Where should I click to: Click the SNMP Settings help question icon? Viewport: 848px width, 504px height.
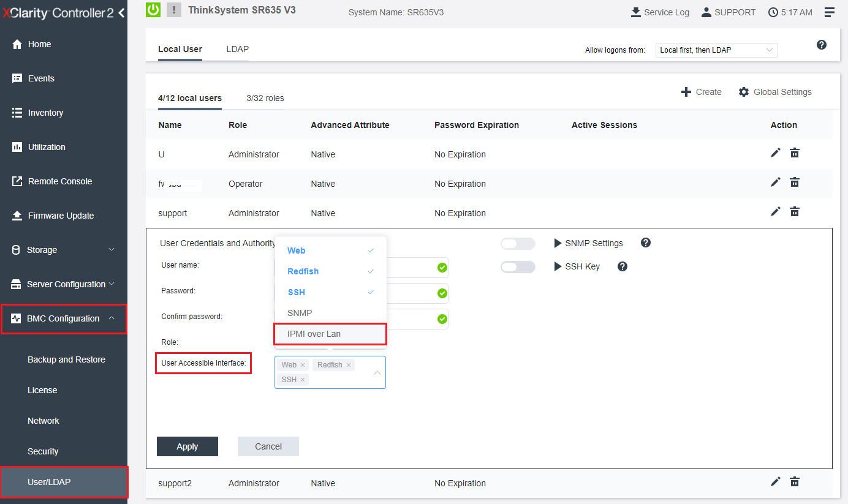(645, 243)
